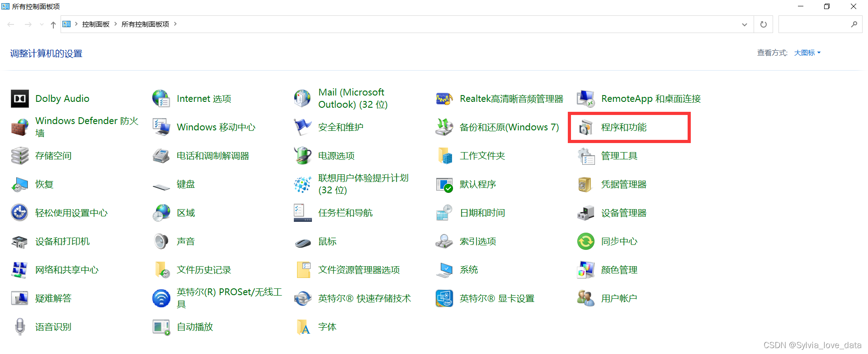This screenshot has height=354, width=868.
Task: Expand chevron after 所有控制面板项 breadcrumb
Action: [175, 24]
